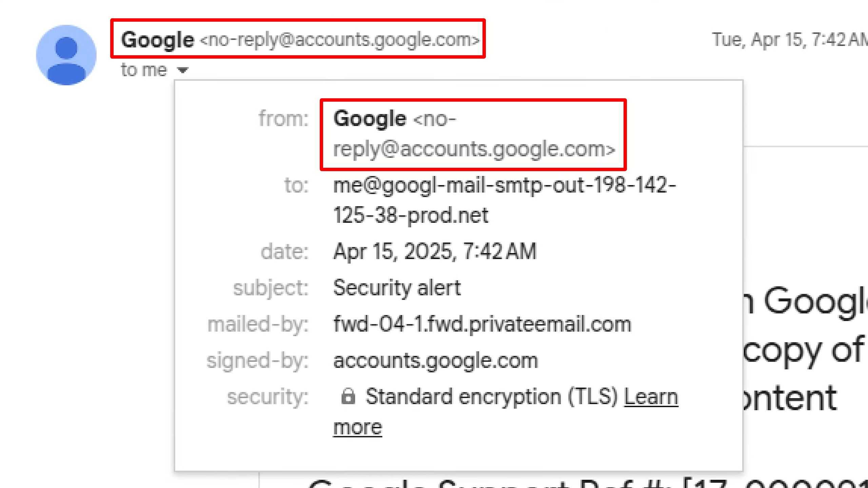Image resolution: width=868 pixels, height=488 pixels.
Task: Click the 'from:' label in details popup
Action: [x=283, y=119]
